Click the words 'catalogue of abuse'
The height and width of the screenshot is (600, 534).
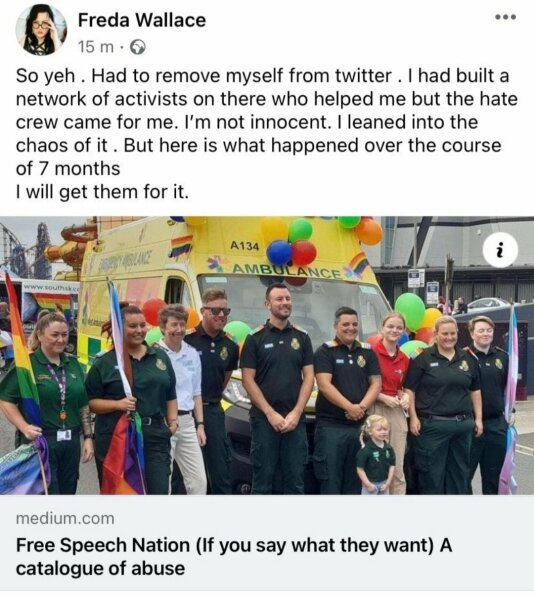coord(100,568)
